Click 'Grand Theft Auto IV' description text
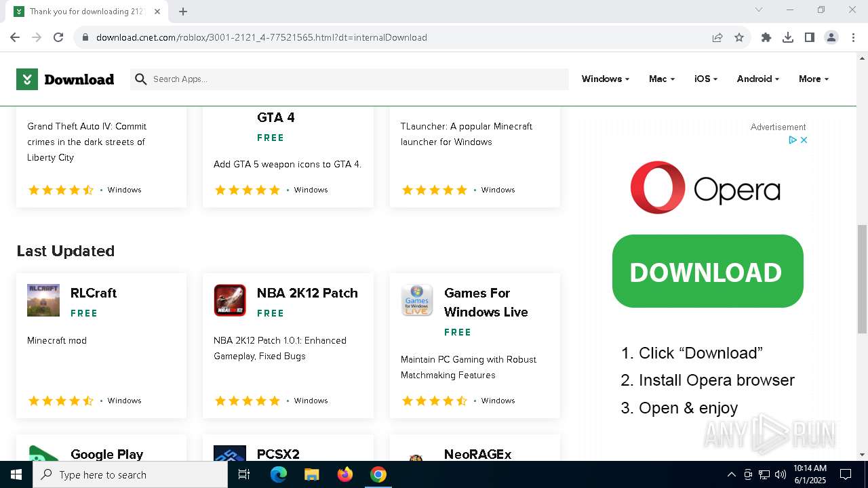The width and height of the screenshot is (868, 488). click(x=87, y=142)
